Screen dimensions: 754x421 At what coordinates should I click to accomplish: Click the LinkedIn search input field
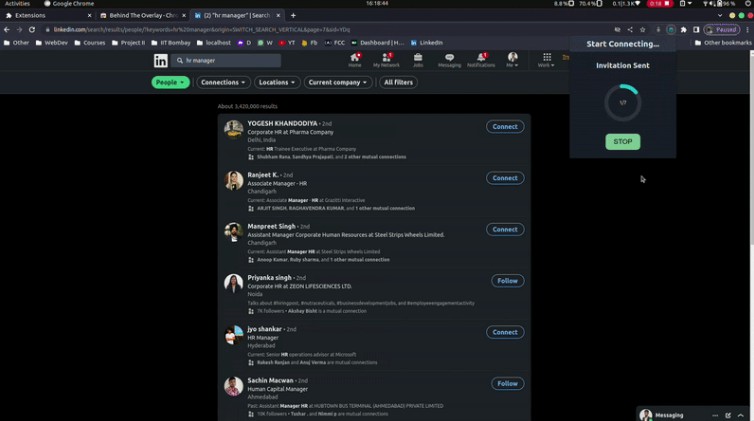pos(228,61)
